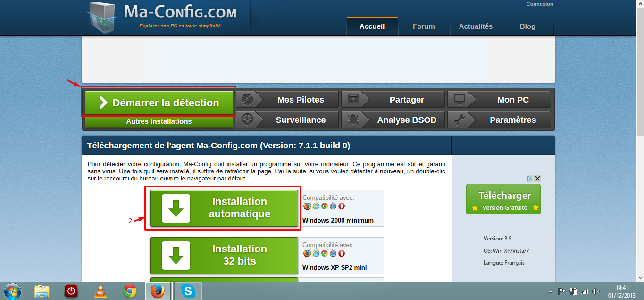Click Safari icon in Windows 2000 minimum box
The image size is (644, 300).
[x=333, y=206]
